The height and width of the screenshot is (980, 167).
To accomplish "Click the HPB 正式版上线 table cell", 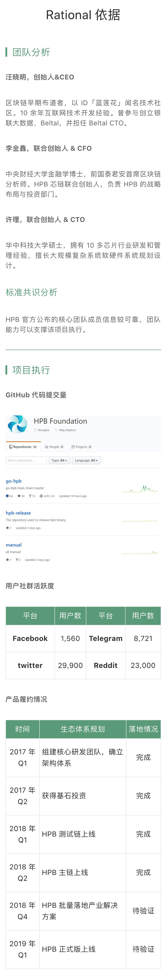I will point(83,950).
